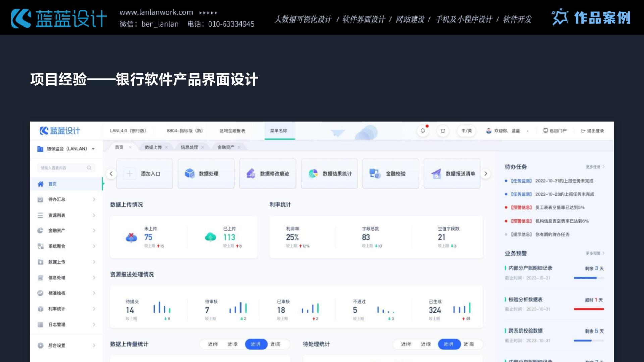The image size is (644, 362).
Task: Click 更多任务 link in 待办任务
Action: (x=595, y=167)
